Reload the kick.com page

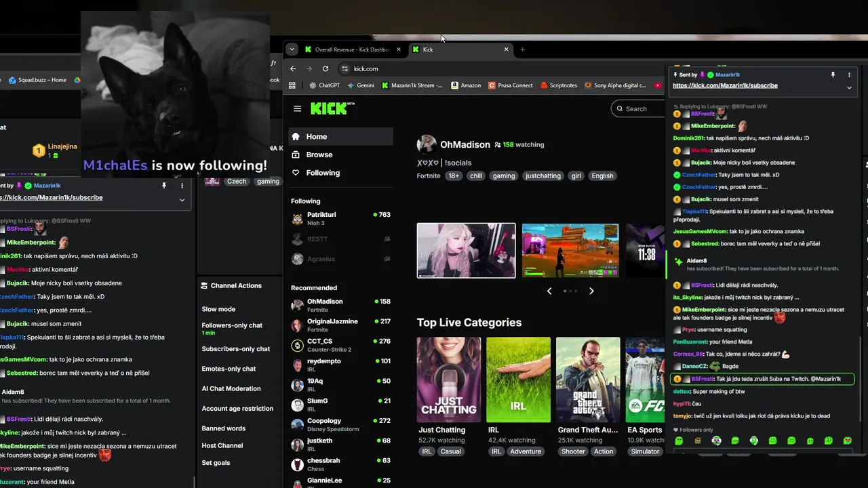(325, 68)
